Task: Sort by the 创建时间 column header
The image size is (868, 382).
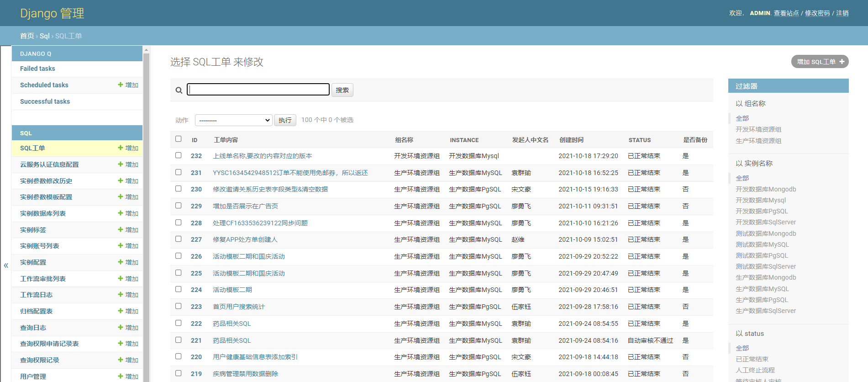Action: [571, 140]
